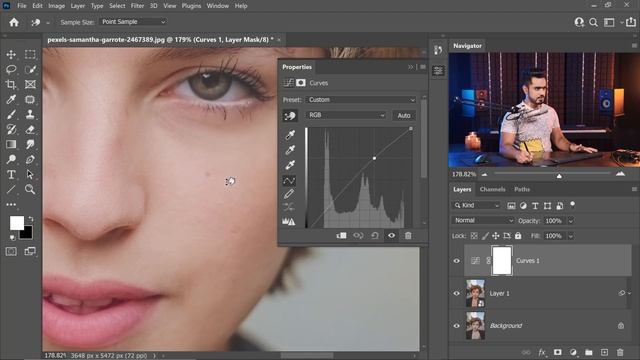This screenshot has height=360, width=640.
Task: Open Edit Toolbar three dots
Action: click(11, 204)
